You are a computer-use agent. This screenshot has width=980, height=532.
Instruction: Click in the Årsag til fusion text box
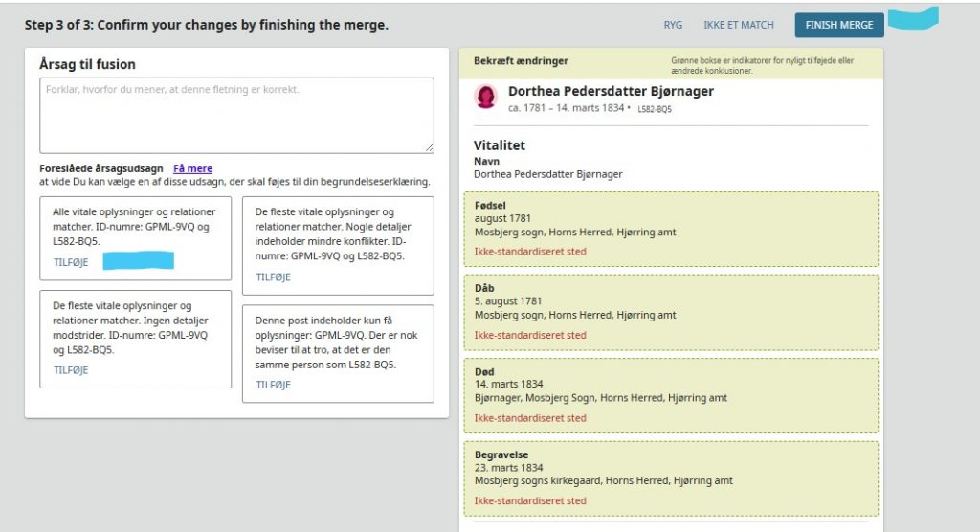pyautogui.click(x=236, y=116)
